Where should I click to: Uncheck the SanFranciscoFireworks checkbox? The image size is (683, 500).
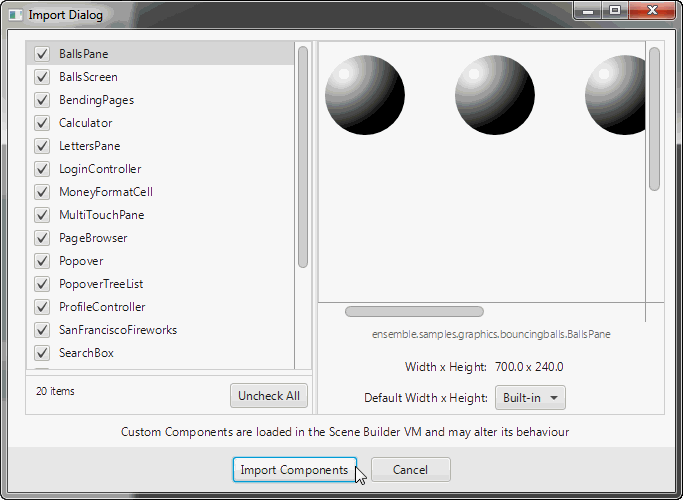pos(42,330)
